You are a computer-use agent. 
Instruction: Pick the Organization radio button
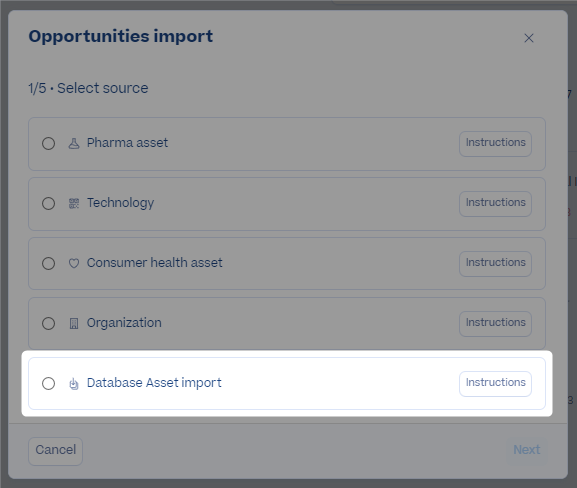tap(49, 323)
